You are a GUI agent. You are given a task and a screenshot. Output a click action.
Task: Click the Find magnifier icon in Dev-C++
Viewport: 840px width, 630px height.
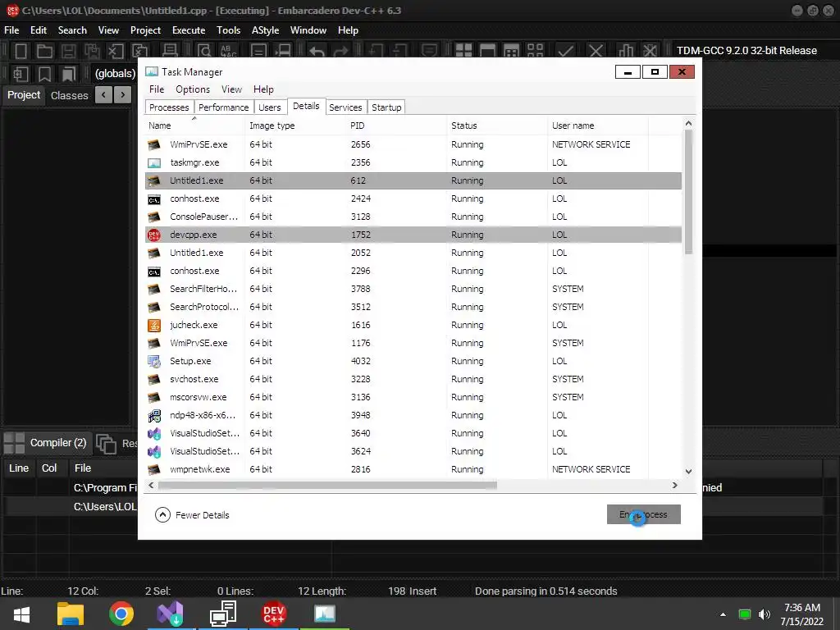[x=204, y=51]
